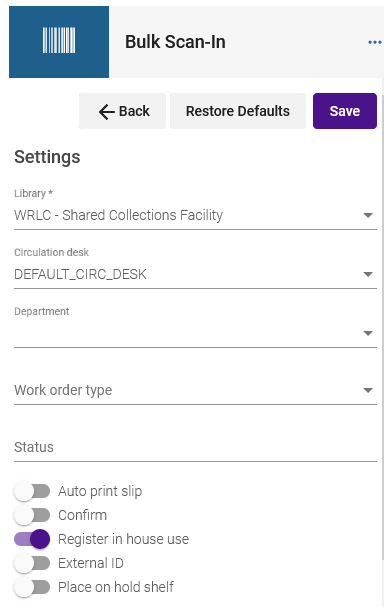
Task: Open the Library selection showing WRLC facility
Action: 195,216
